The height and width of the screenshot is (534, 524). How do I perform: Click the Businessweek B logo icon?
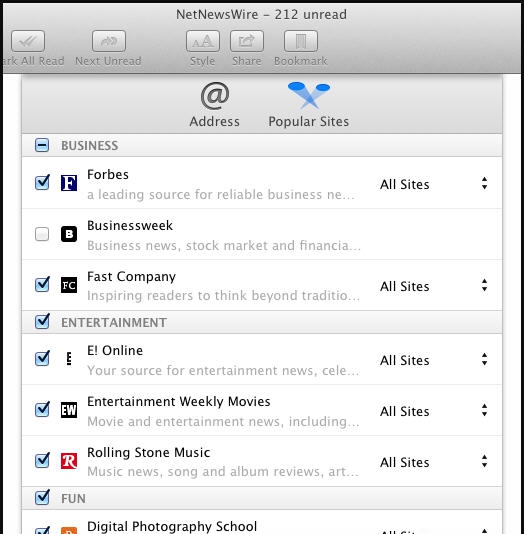[x=69, y=234]
